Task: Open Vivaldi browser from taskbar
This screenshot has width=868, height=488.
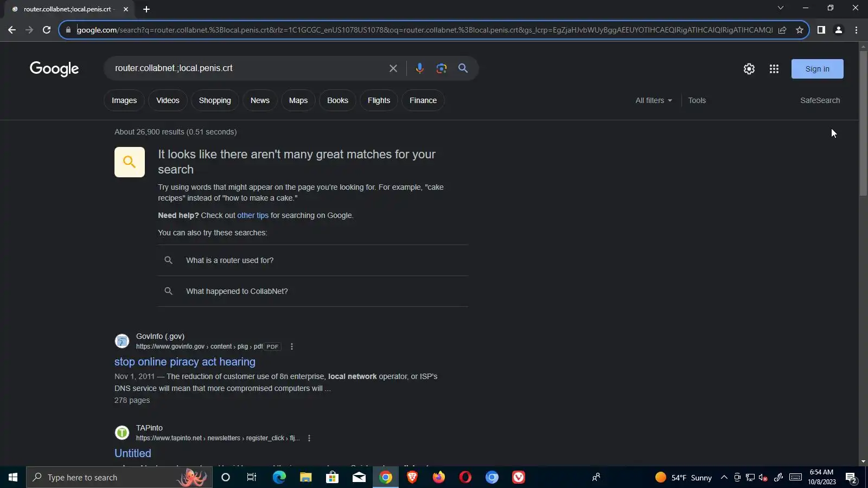Action: coord(519,478)
